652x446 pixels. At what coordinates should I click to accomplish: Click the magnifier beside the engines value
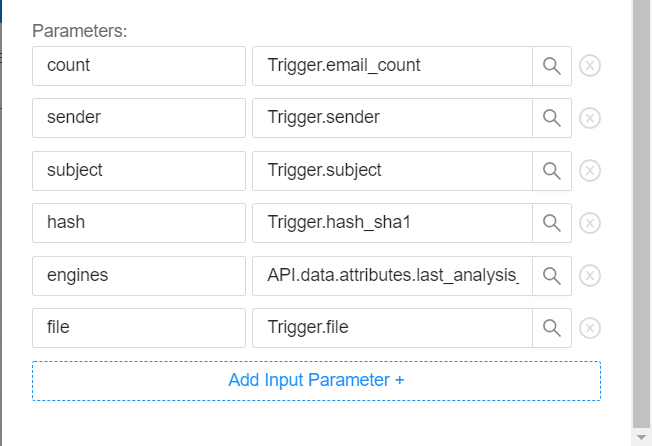point(552,275)
